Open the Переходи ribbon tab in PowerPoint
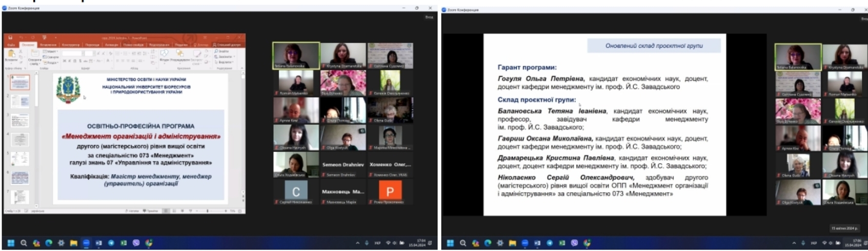This screenshot has height=251, width=868. click(x=92, y=45)
